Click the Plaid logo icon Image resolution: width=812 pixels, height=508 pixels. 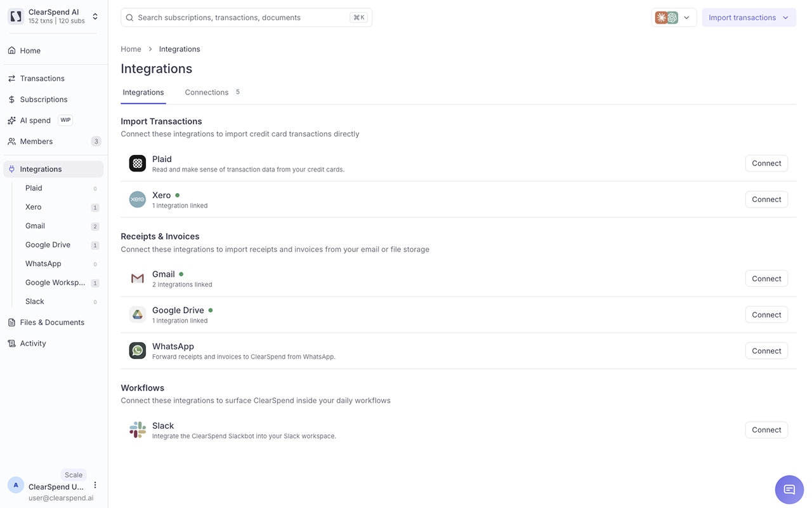click(x=138, y=163)
